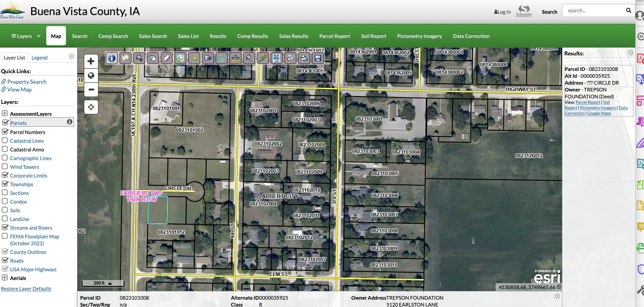Activate the Pan hand tool
This screenshot has height=307, width=644.
point(153,58)
